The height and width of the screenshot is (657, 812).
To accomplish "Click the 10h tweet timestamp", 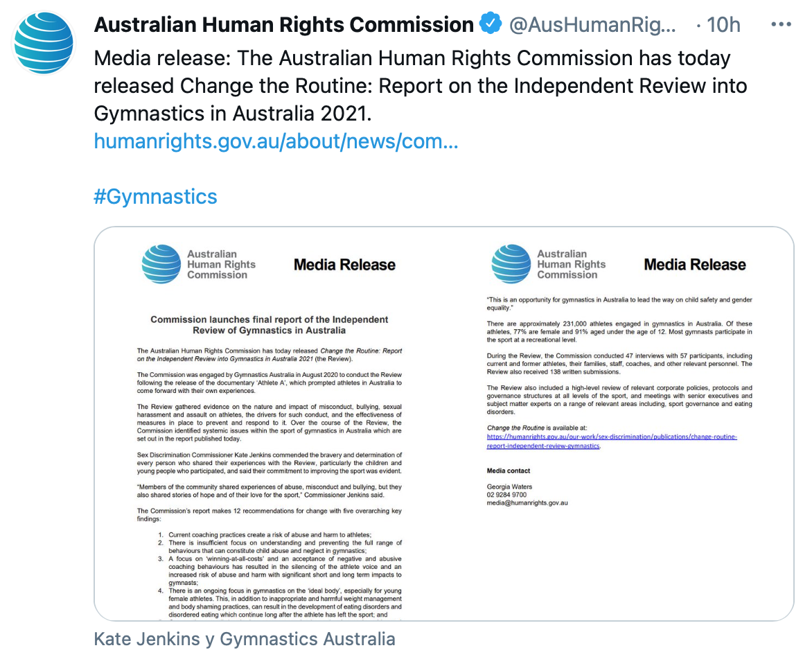I will tap(723, 24).
